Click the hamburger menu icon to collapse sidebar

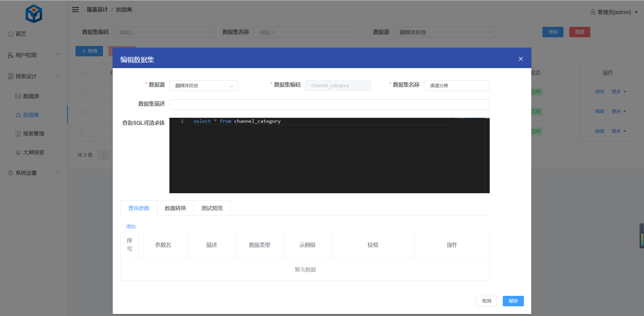pos(75,9)
